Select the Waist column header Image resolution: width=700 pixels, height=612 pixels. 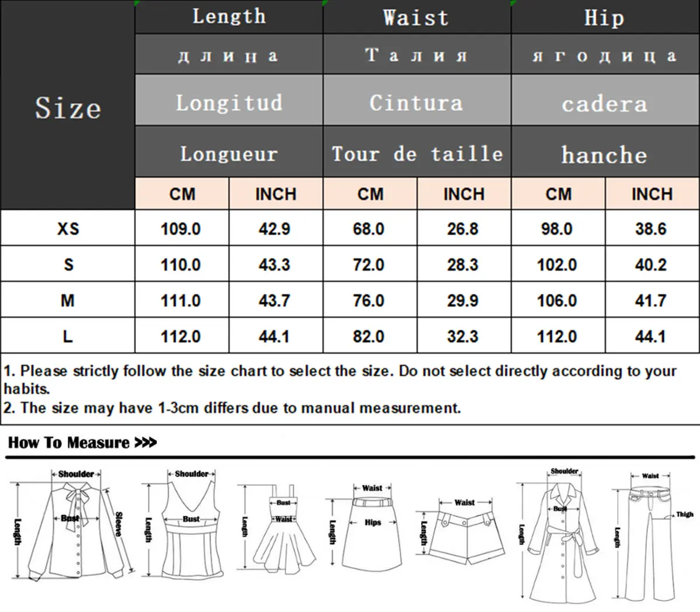[416, 18]
